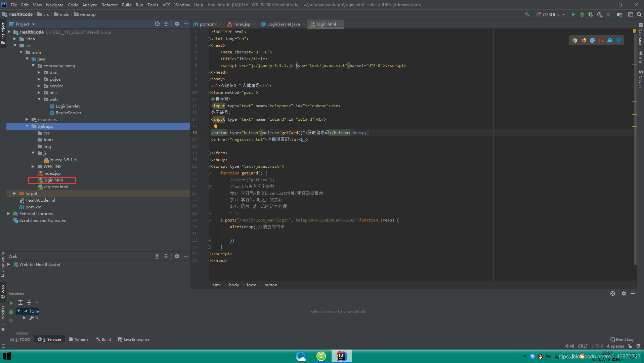Open Web panel settings gear
This screenshot has width=644, height=363.
(x=177, y=256)
